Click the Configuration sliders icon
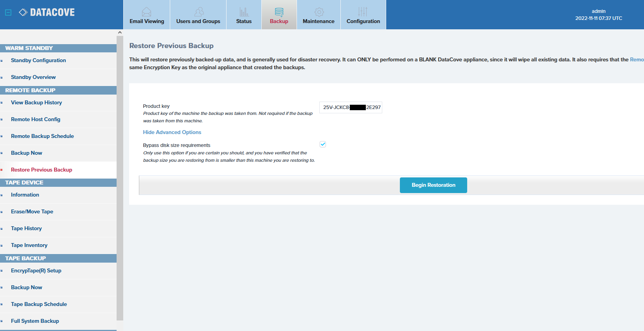 pos(363,12)
